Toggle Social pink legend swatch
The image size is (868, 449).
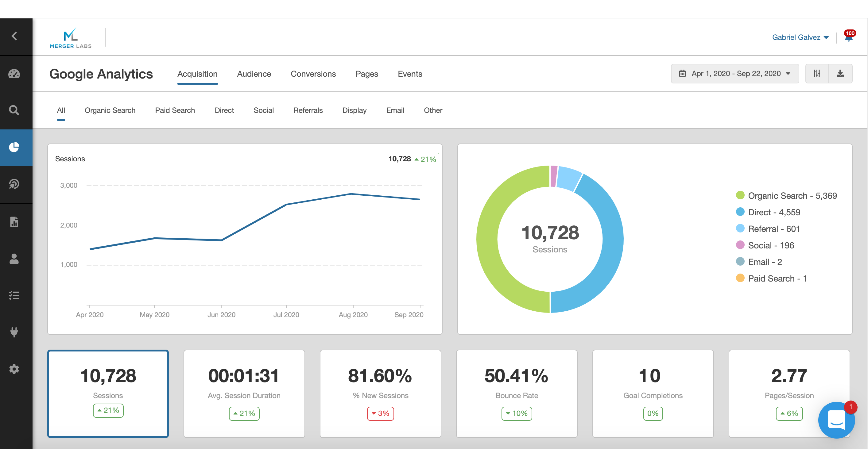coord(740,245)
